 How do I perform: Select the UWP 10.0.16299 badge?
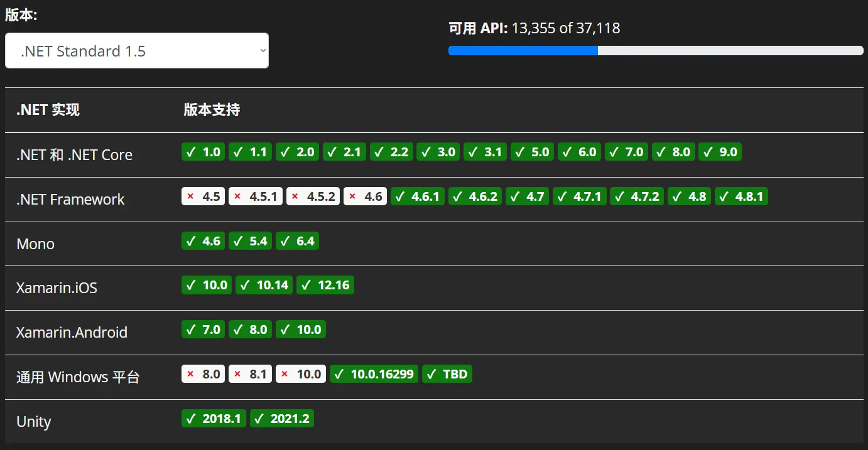tap(374, 374)
